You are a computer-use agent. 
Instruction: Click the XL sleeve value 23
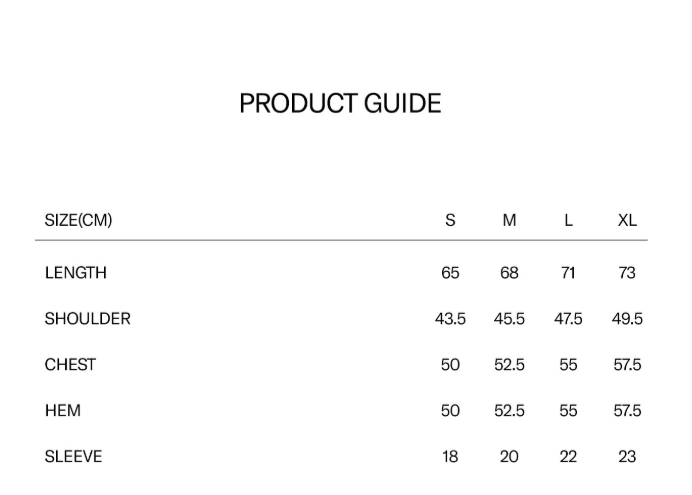[x=627, y=457]
